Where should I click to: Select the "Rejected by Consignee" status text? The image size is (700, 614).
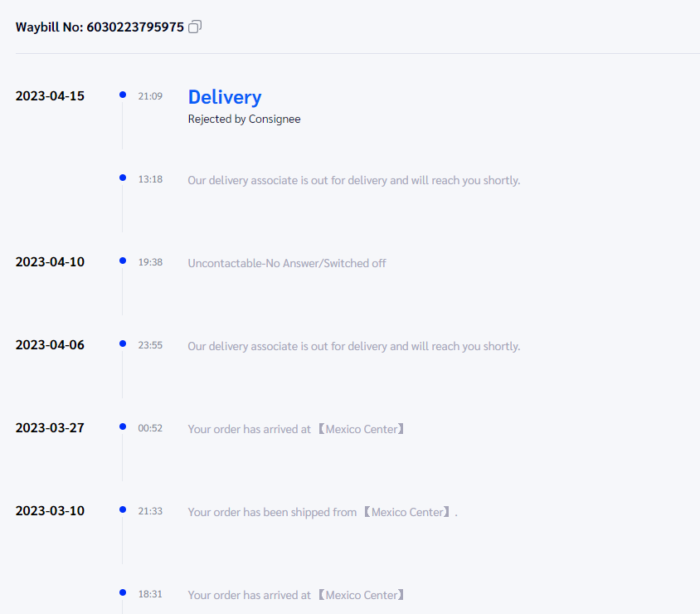click(x=244, y=119)
